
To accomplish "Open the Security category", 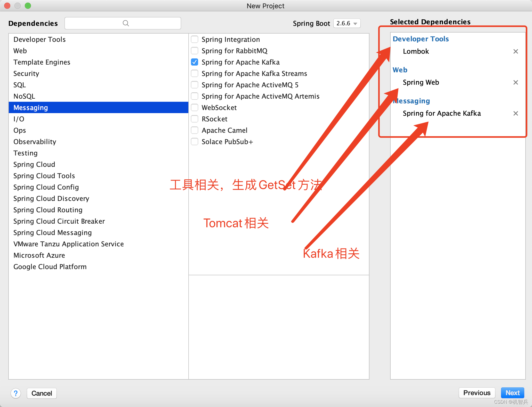I will 26,74.
